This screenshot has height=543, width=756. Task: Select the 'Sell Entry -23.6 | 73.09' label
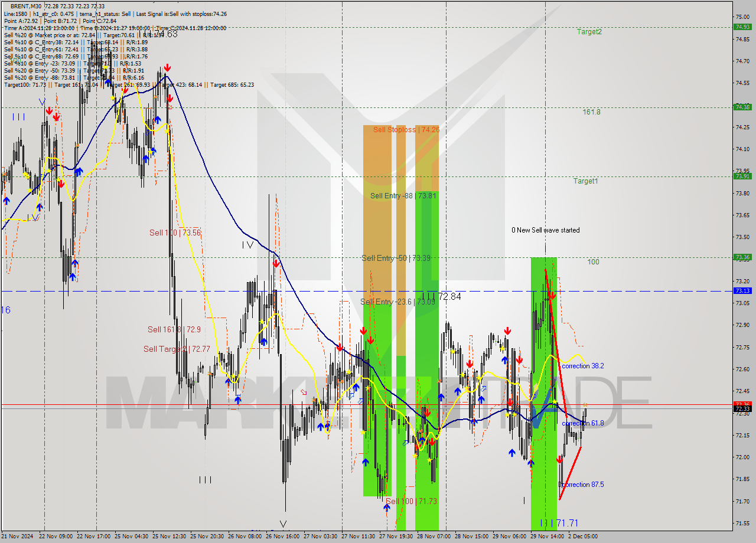point(397,302)
